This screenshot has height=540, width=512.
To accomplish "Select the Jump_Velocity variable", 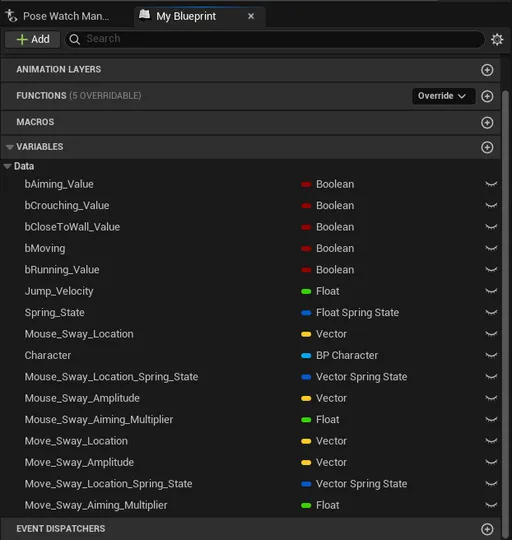I will 59,291.
